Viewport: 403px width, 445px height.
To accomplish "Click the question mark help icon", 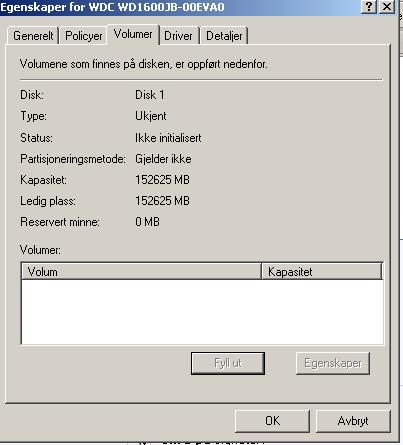I will (x=369, y=7).
